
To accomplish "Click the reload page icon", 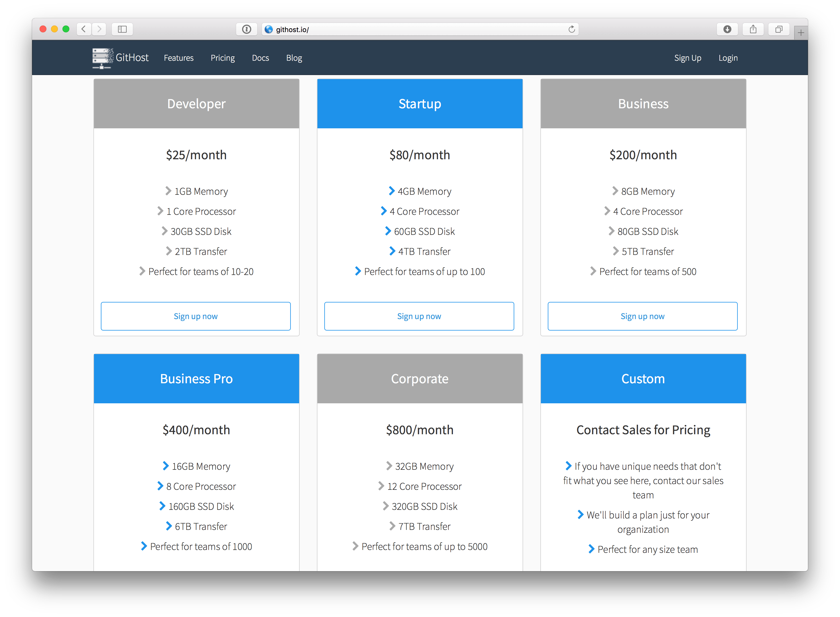I will click(572, 29).
